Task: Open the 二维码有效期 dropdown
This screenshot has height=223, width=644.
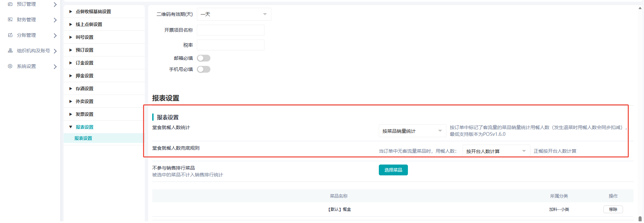Action: (234, 14)
